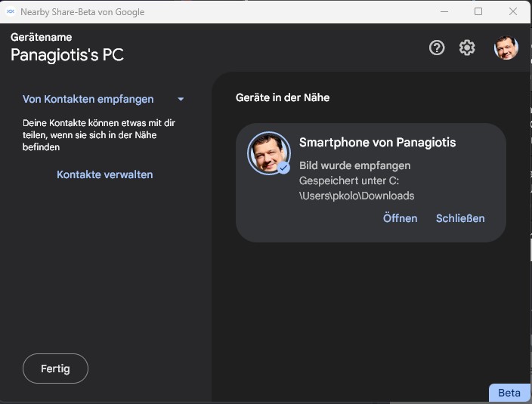Select the Bild wurde empfangen status text
The width and height of the screenshot is (532, 404).
coord(355,165)
